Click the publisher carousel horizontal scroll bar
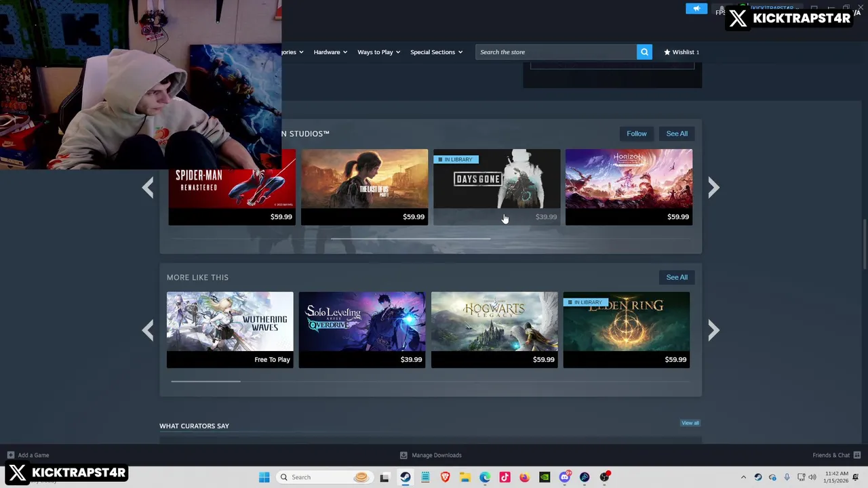 pyautogui.click(x=410, y=238)
